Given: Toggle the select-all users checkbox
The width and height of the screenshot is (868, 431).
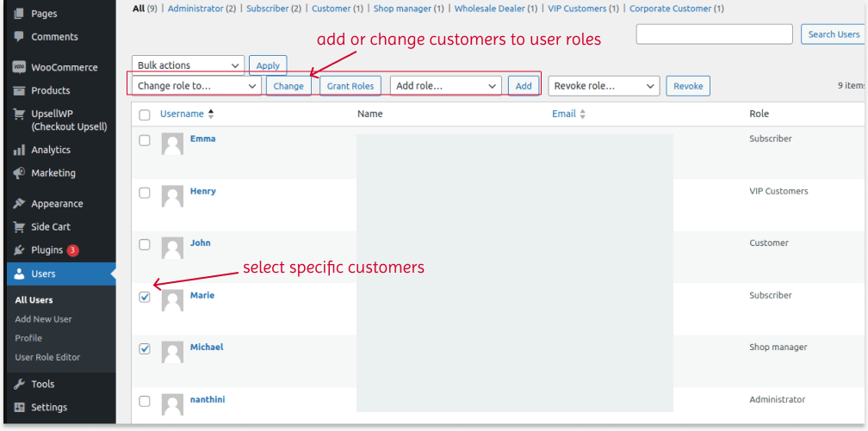Looking at the screenshot, I should point(145,115).
